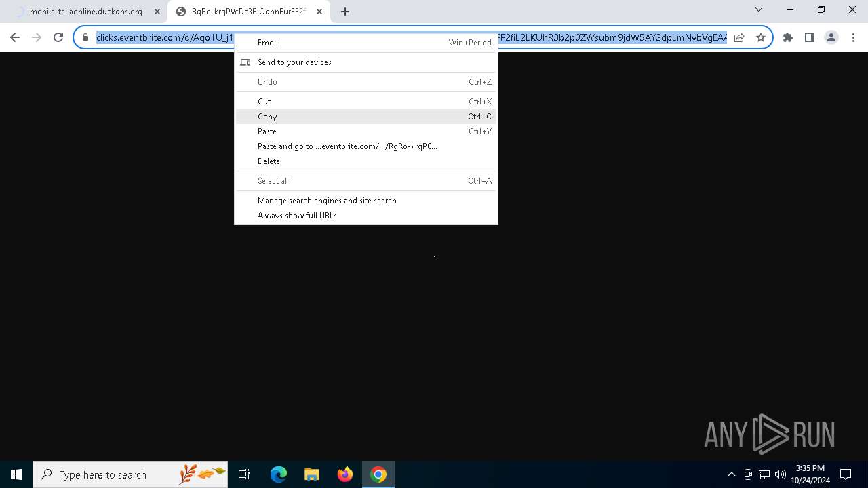The height and width of the screenshot is (488, 868).
Task: Minimize the Chrome window
Action: point(790,9)
